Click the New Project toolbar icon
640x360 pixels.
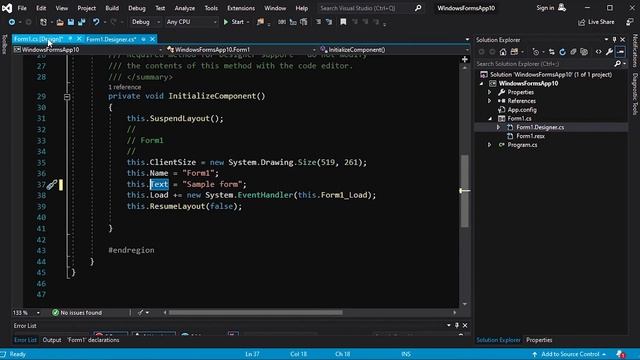click(x=43, y=22)
